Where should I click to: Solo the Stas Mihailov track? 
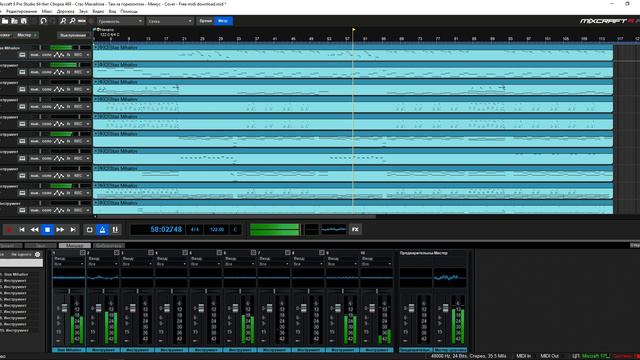click(47, 55)
